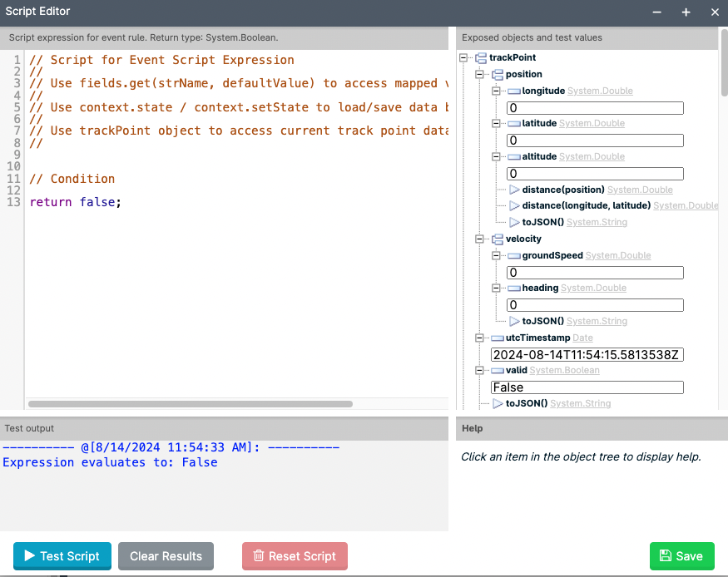Collapse the utcTimestamp node

[479, 338]
